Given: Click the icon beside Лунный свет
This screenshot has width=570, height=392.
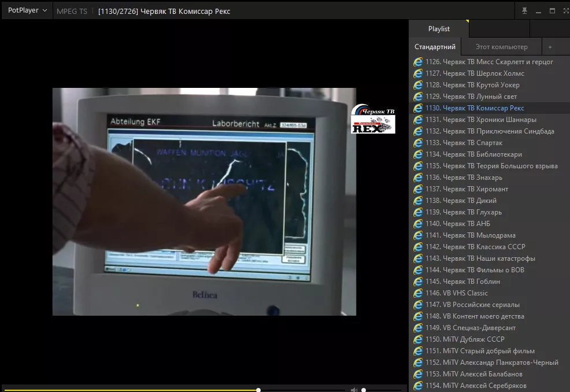Looking at the screenshot, I should [x=418, y=97].
